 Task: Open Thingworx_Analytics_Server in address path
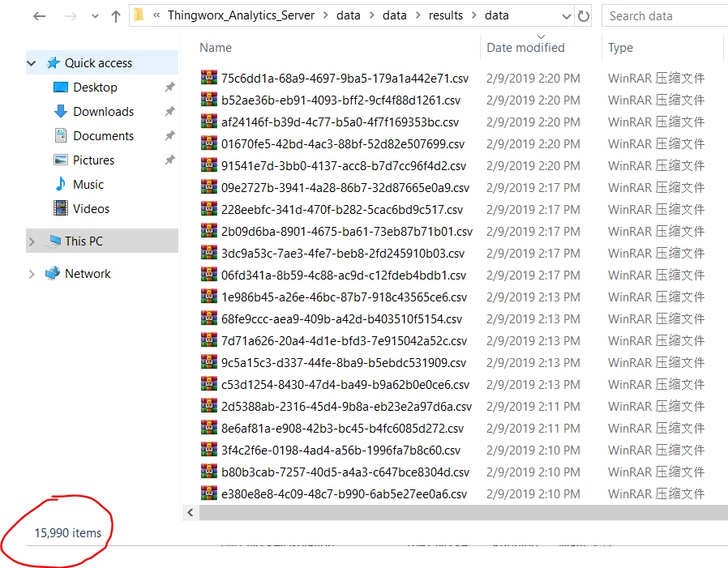[x=241, y=15]
